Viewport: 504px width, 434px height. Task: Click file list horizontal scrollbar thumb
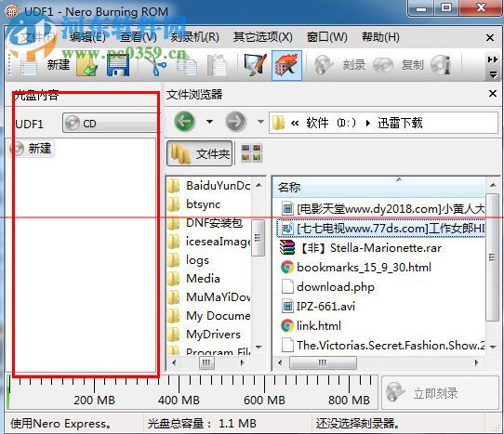pos(323,362)
